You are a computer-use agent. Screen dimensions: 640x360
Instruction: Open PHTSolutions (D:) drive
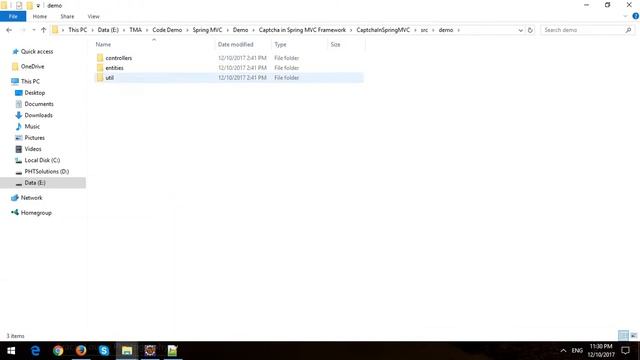[x=47, y=171]
